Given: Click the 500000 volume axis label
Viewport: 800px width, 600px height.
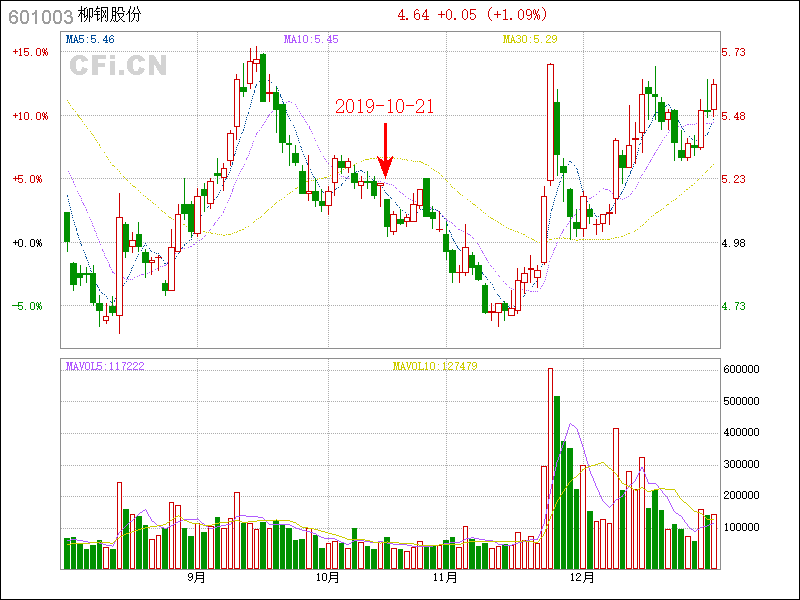Looking at the screenshot, I should click(741, 402).
